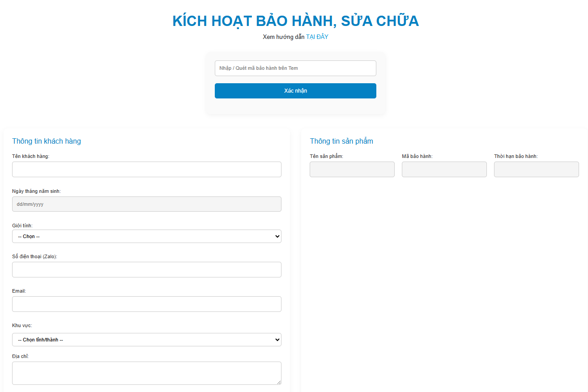The height and width of the screenshot is (392, 588).
Task: Click the dd/mm/yyyy birth date field
Action: tap(146, 204)
